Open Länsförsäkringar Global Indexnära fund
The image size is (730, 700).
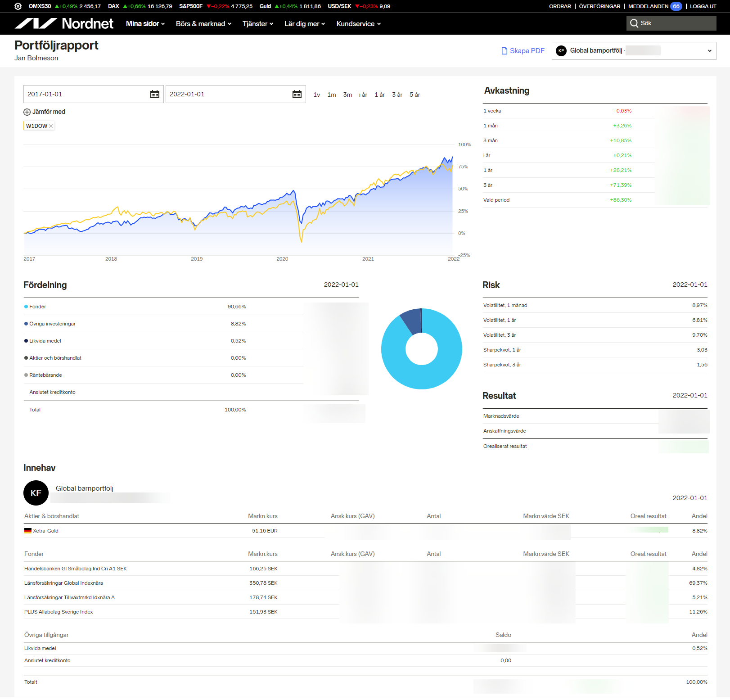point(63,583)
